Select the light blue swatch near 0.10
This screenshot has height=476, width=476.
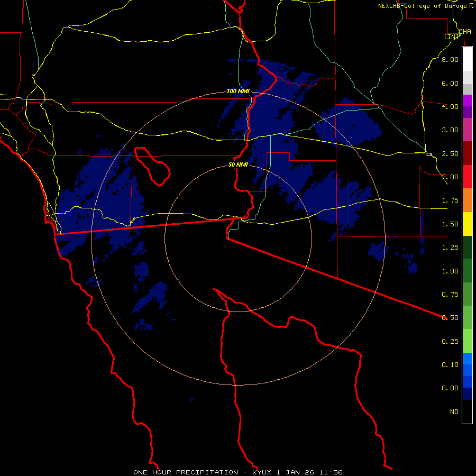(x=467, y=359)
